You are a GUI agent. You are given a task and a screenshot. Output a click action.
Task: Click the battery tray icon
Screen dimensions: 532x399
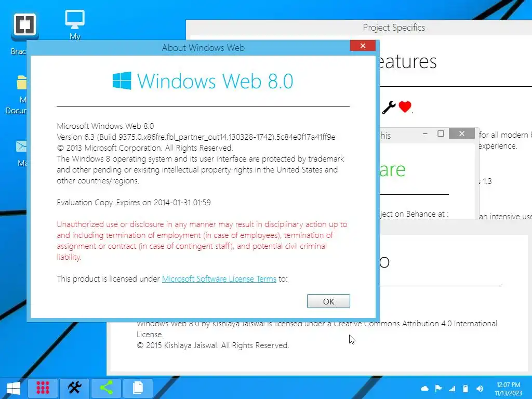point(465,389)
